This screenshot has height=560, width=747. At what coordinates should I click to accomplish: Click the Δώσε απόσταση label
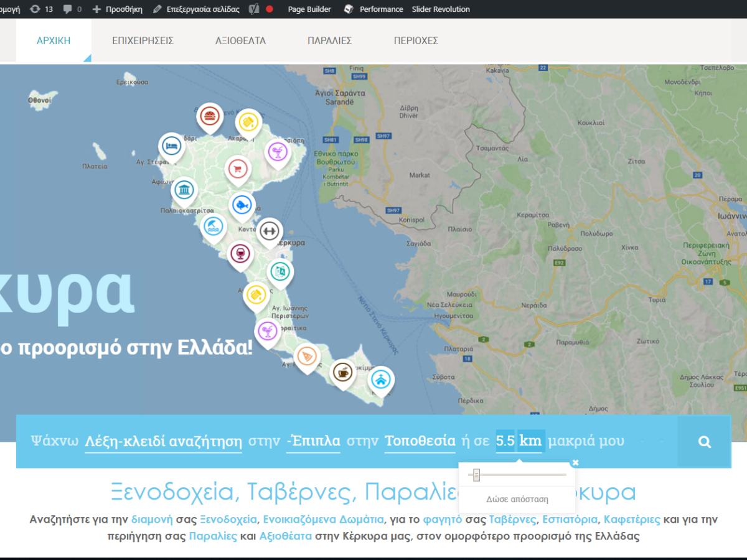[517, 499]
